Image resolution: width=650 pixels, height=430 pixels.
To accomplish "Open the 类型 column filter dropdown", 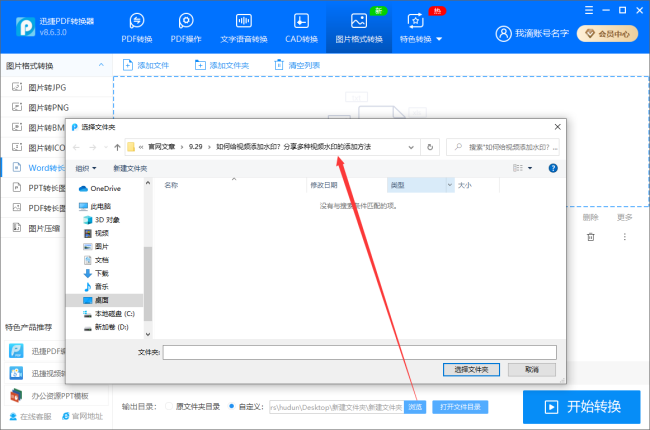I will pyautogui.click(x=450, y=185).
